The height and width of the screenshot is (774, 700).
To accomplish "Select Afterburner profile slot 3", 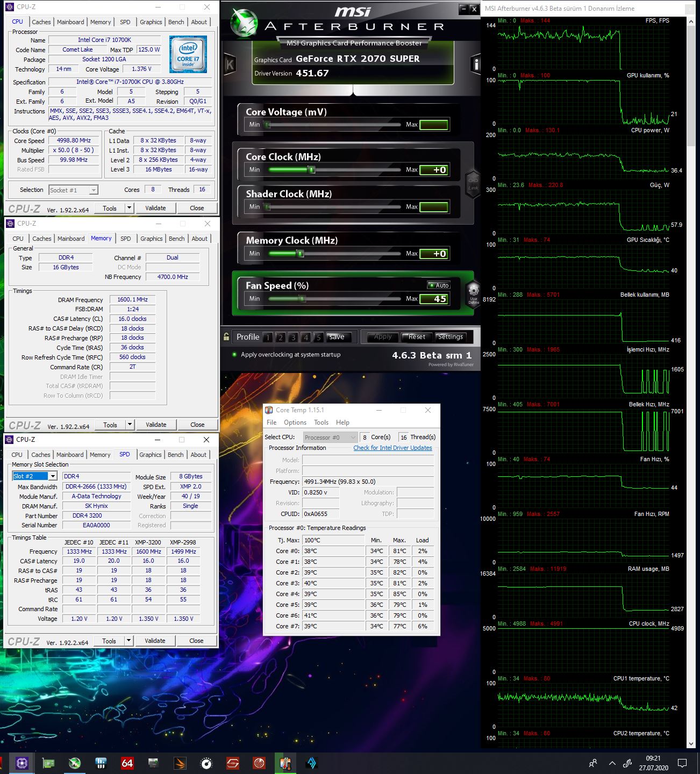I will (x=293, y=338).
